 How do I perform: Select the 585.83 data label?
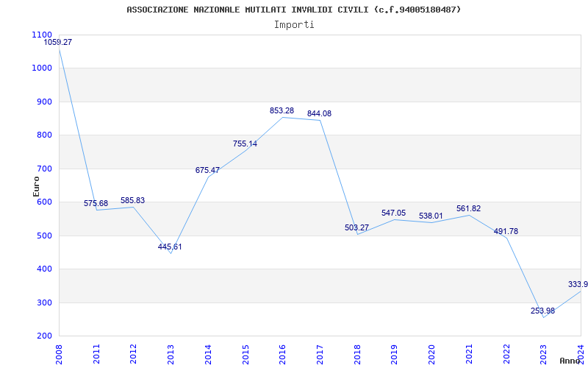coord(132,200)
